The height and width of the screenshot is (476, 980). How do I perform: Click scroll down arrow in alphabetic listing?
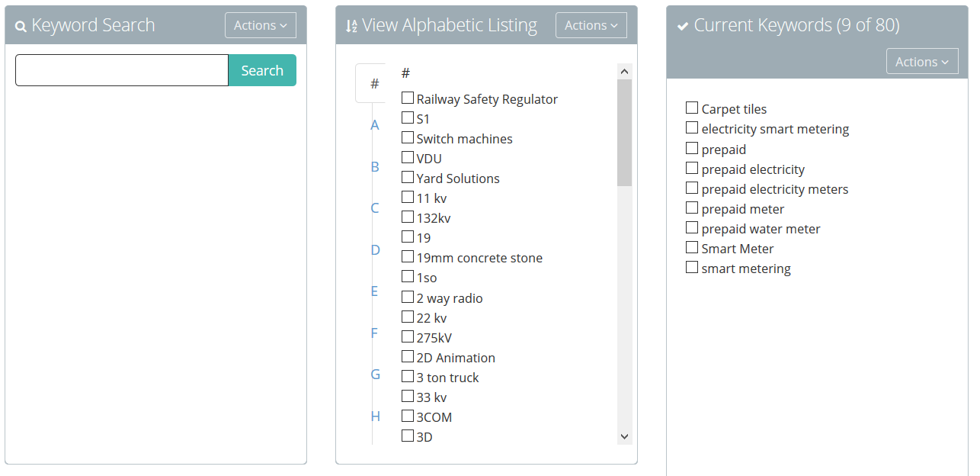pyautogui.click(x=625, y=436)
